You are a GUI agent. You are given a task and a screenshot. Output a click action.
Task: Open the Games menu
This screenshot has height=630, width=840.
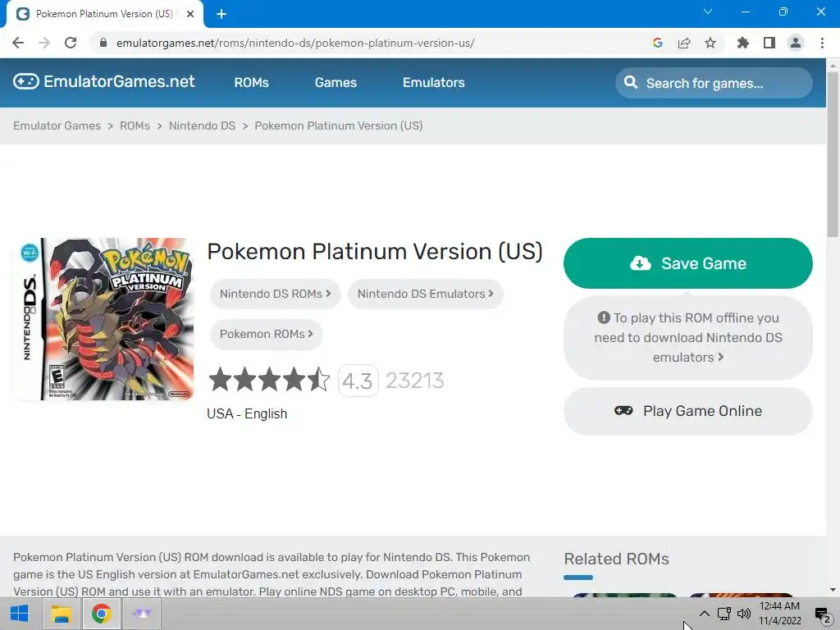click(336, 83)
